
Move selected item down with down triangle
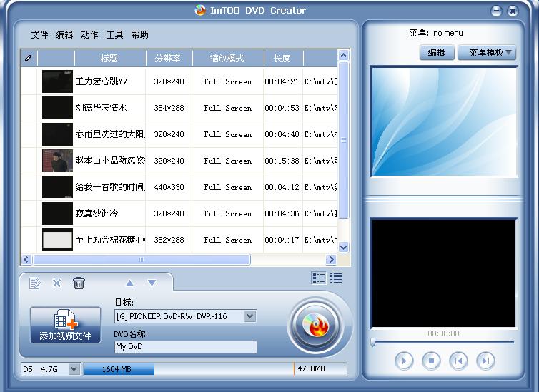click(152, 283)
